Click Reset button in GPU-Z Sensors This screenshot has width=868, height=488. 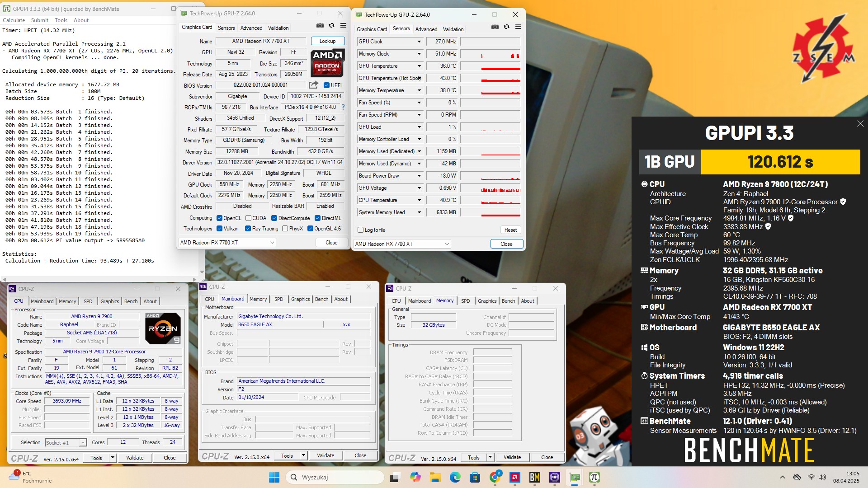[510, 230]
